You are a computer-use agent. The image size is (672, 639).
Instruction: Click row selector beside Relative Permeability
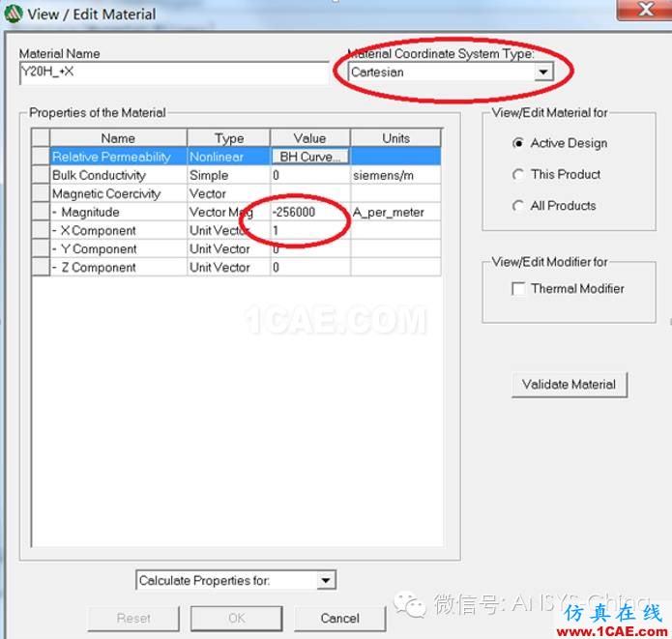(x=41, y=157)
